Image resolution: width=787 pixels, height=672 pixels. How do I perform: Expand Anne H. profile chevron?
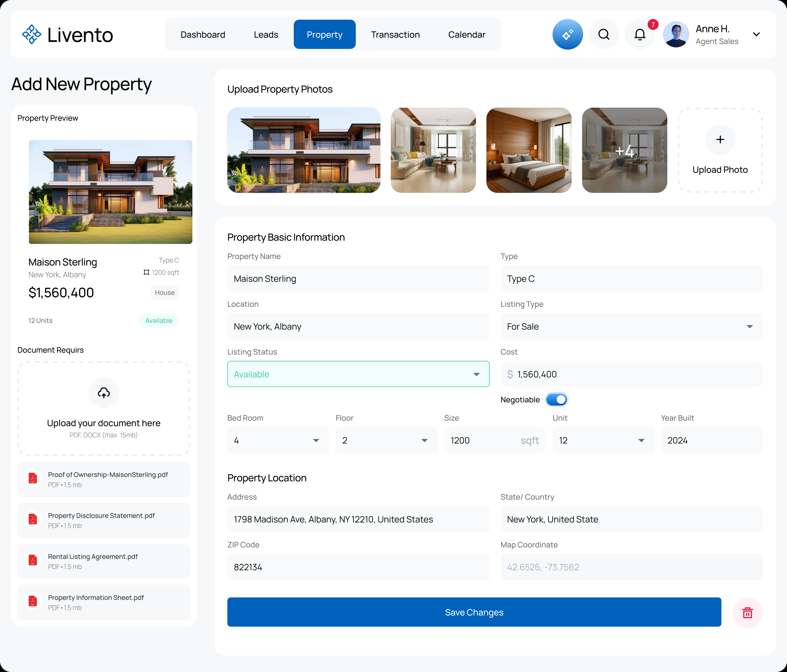(x=756, y=35)
